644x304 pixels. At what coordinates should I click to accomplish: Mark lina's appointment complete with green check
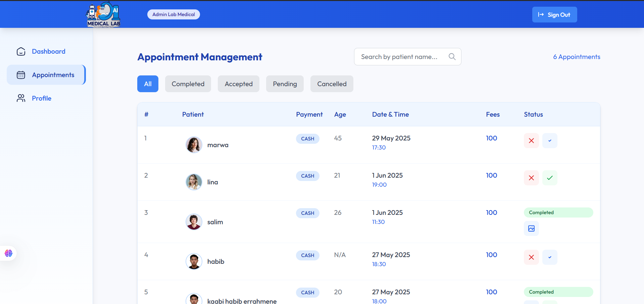tap(550, 178)
